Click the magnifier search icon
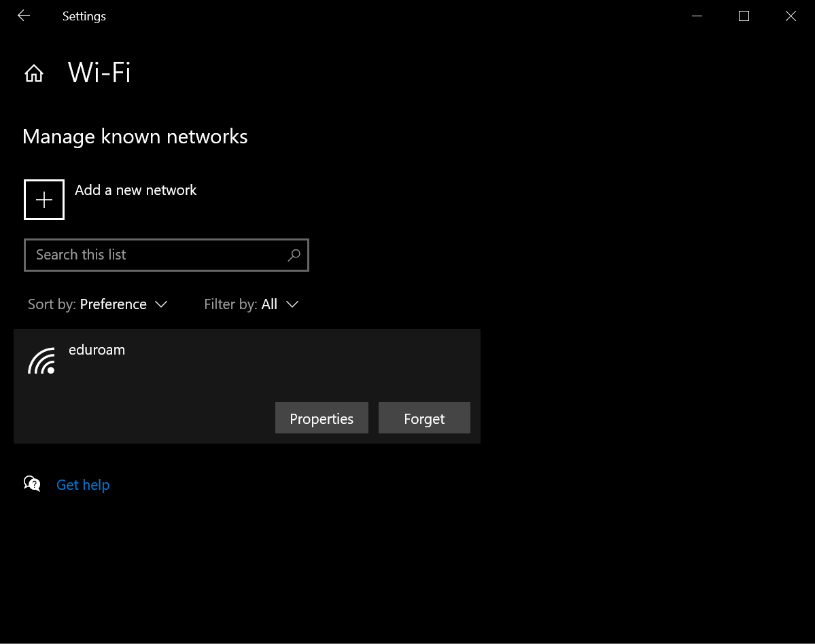The width and height of the screenshot is (815, 644). coord(294,255)
